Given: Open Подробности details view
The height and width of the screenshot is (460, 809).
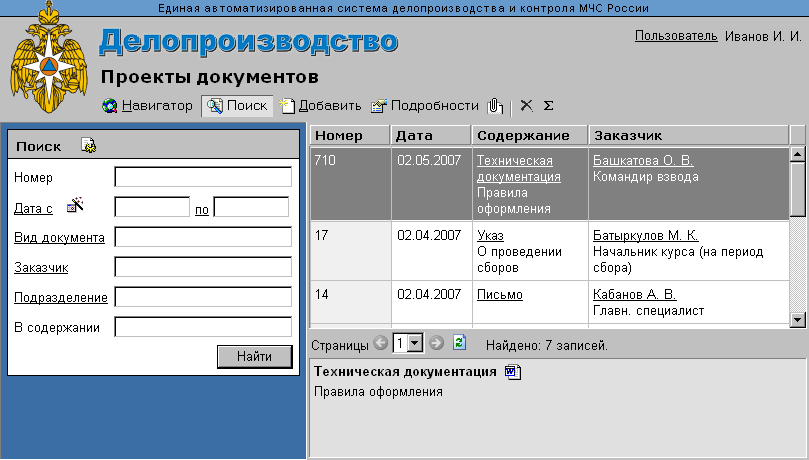Looking at the screenshot, I should (425, 106).
